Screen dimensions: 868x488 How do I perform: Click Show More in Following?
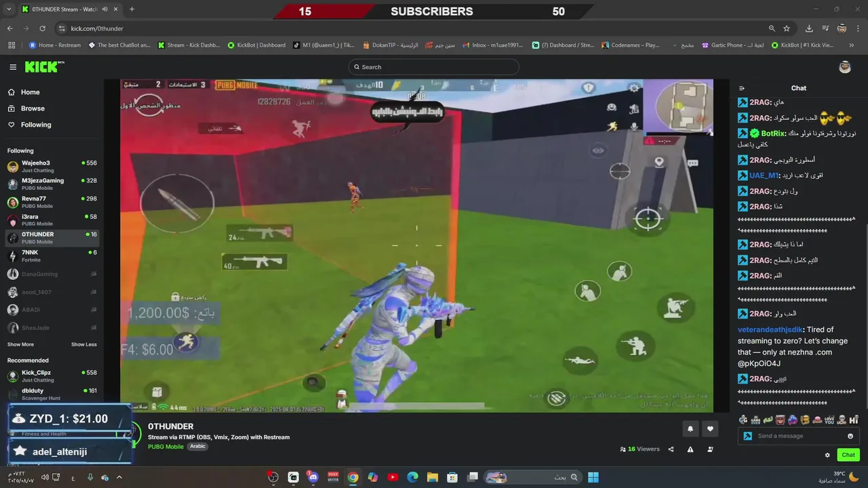point(20,344)
